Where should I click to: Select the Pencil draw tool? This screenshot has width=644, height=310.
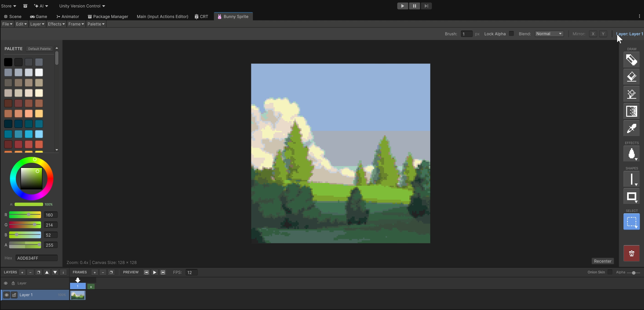[631, 60]
